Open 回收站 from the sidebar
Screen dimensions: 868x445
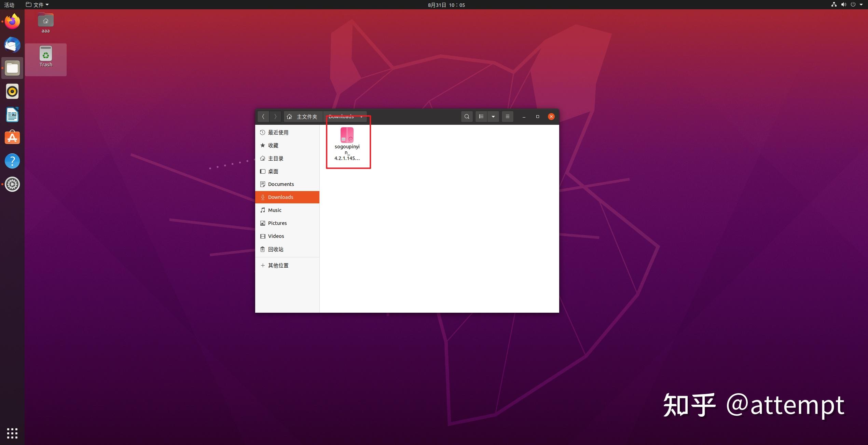point(276,249)
